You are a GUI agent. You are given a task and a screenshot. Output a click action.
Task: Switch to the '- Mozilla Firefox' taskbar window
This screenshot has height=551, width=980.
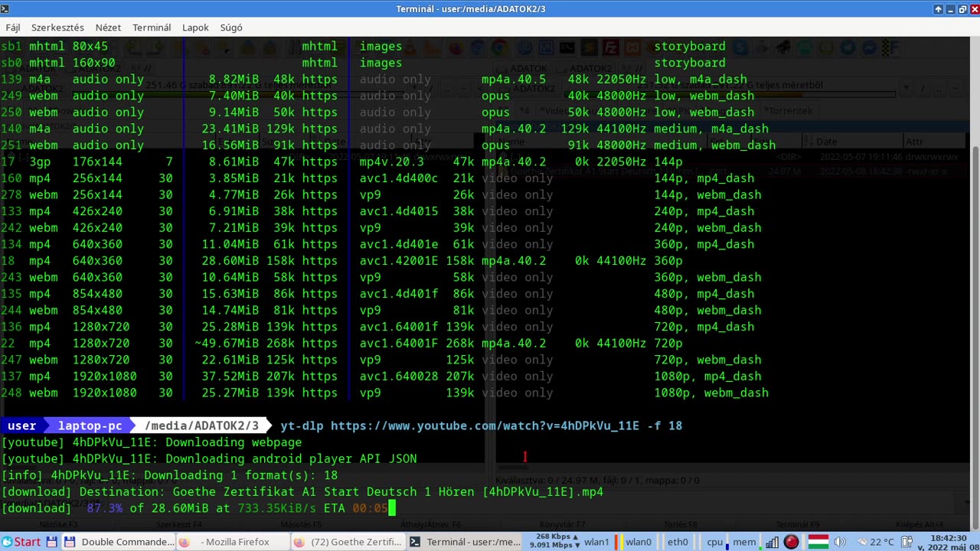point(234,542)
